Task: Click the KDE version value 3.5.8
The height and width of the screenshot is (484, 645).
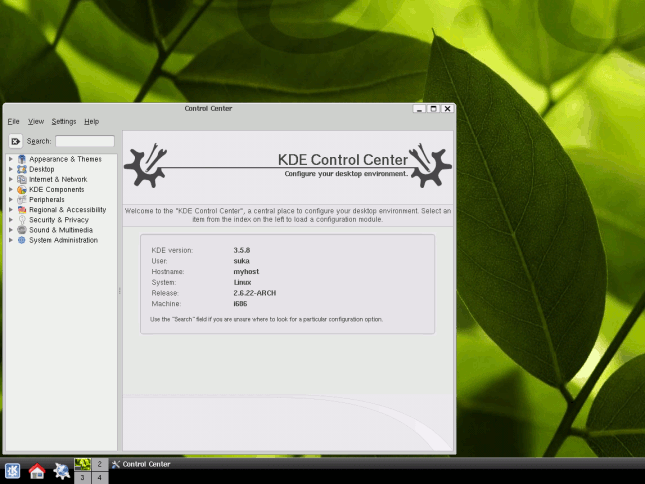Action: click(x=241, y=250)
